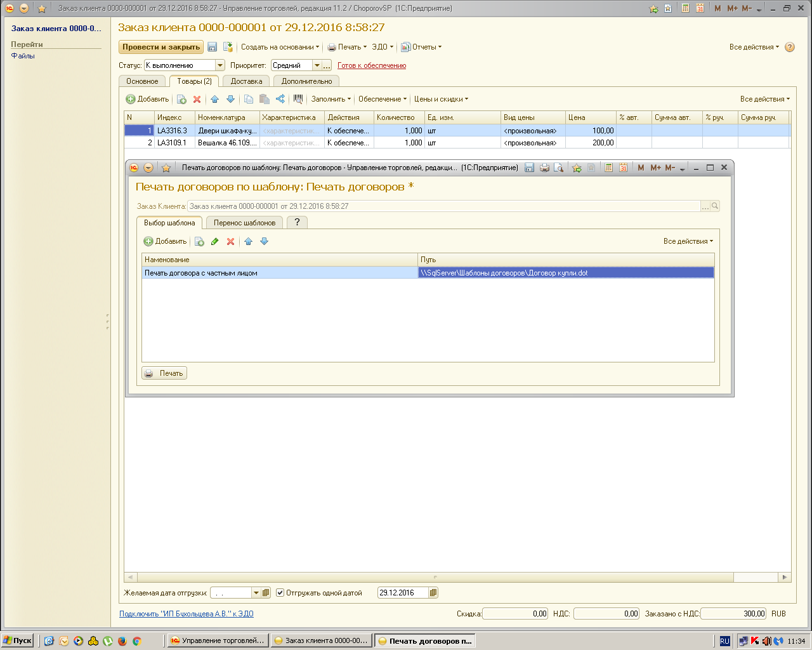Click the Печать button in template dialog
The image size is (812, 650).
tap(164, 373)
